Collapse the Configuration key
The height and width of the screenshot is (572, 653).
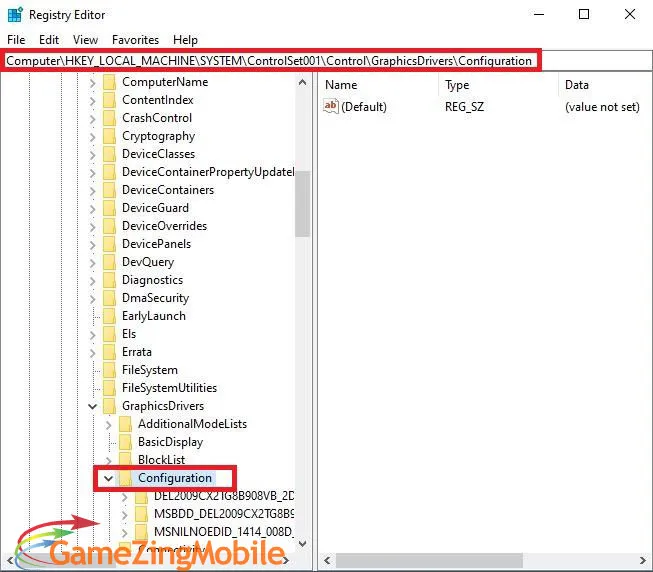(x=108, y=478)
